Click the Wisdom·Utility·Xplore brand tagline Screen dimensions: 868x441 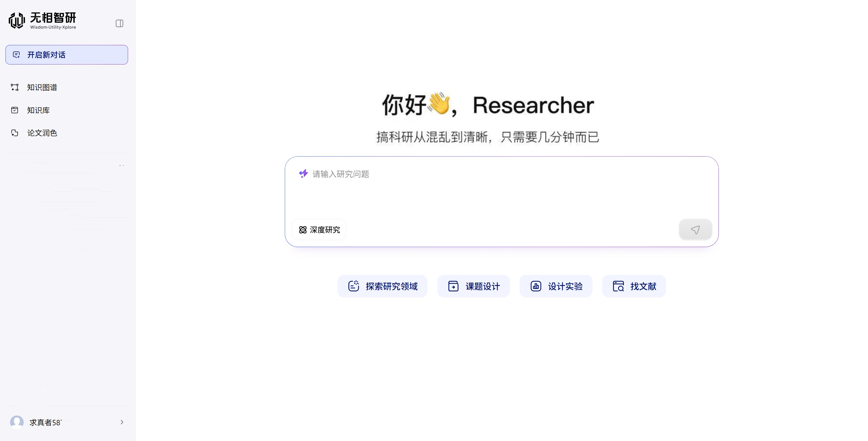(53, 27)
